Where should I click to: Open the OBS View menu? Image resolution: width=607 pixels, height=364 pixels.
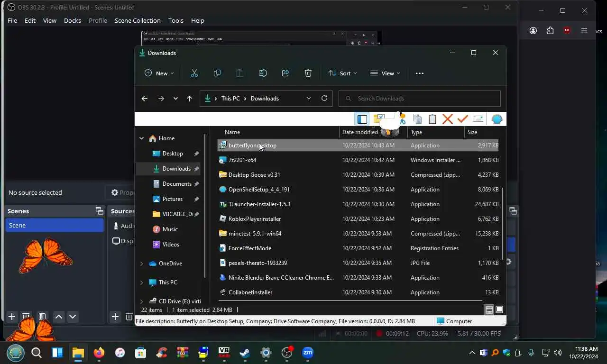[50, 20]
